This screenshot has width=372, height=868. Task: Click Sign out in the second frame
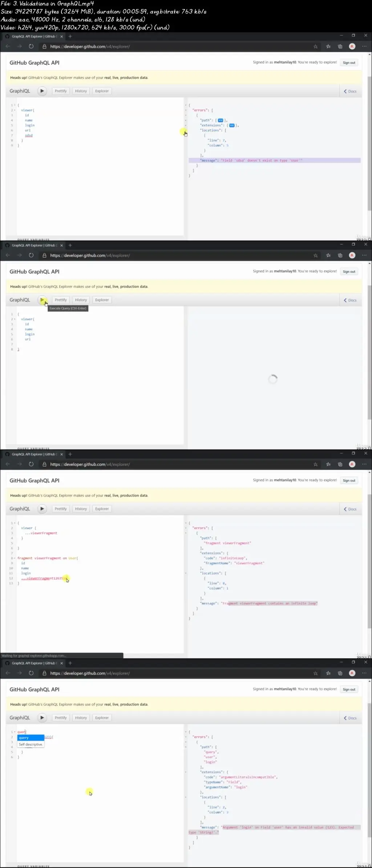pos(349,272)
